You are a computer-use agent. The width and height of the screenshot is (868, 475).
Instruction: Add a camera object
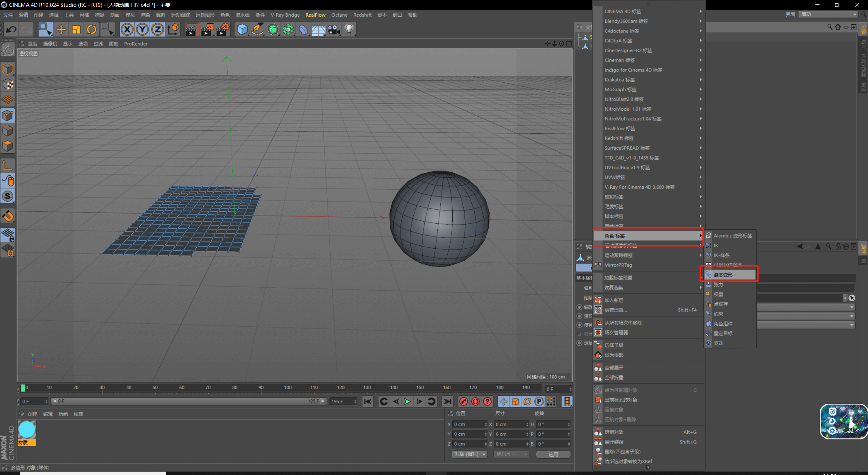334,30
